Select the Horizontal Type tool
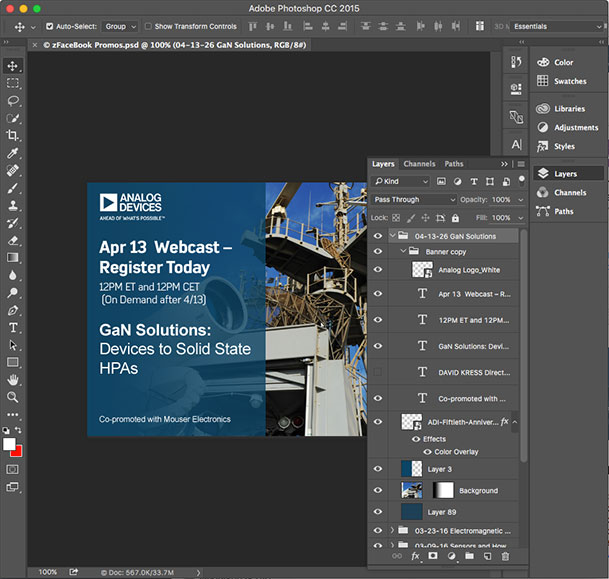The height and width of the screenshot is (579, 609). coord(13,327)
